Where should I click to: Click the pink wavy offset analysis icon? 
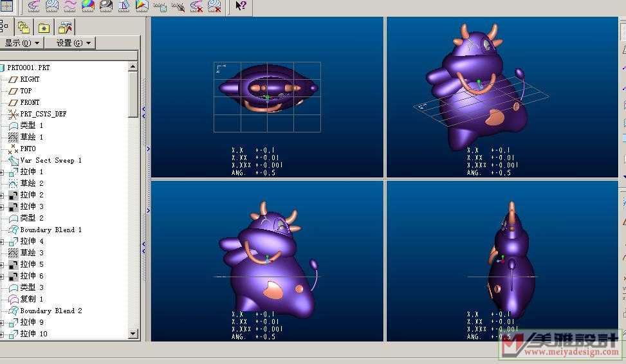click(x=70, y=6)
